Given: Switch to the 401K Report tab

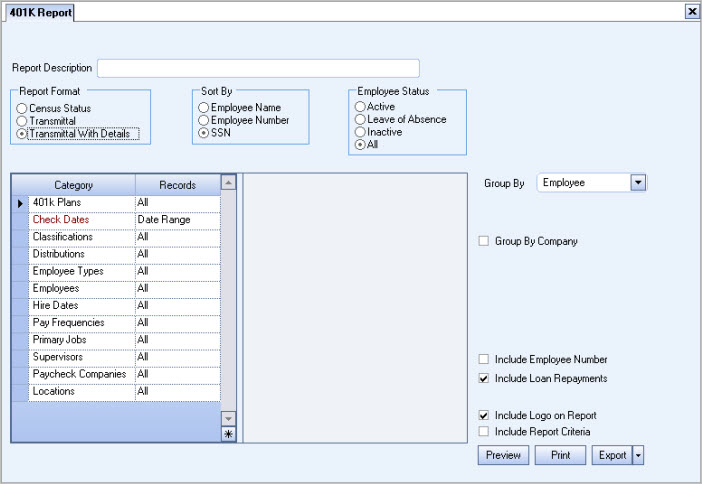Looking at the screenshot, I should pos(37,12).
